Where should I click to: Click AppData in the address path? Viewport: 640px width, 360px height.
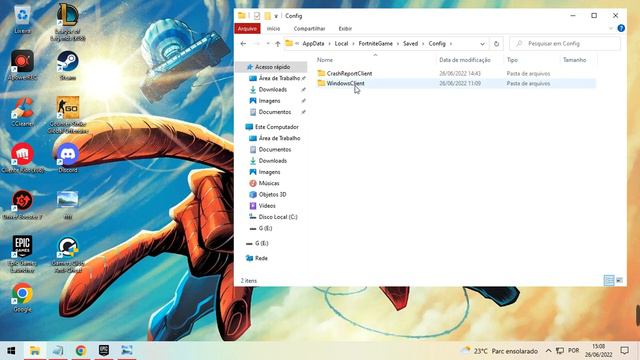click(313, 44)
